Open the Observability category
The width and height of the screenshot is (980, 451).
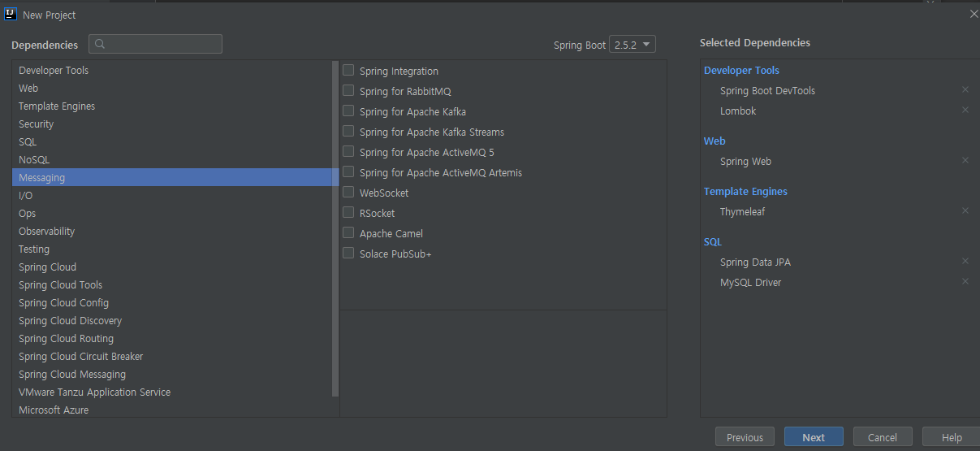pyautogui.click(x=172, y=232)
